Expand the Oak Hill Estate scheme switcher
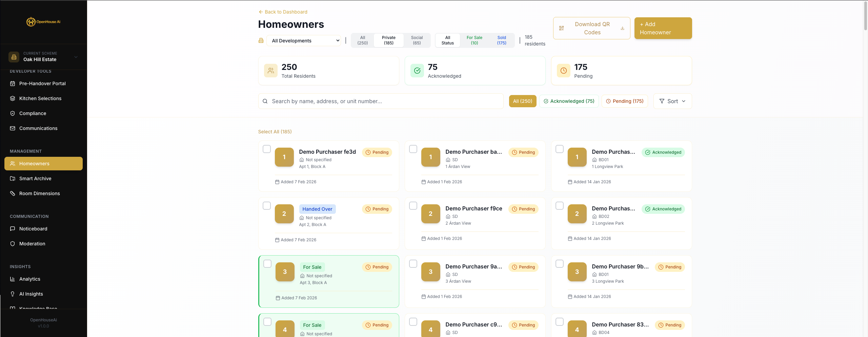The height and width of the screenshot is (337, 868). [x=44, y=57]
